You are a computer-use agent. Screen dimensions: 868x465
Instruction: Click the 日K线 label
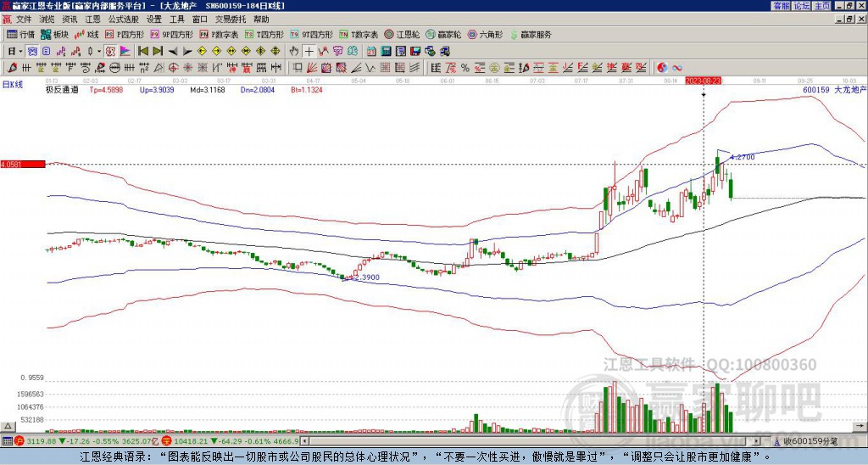click(13, 85)
